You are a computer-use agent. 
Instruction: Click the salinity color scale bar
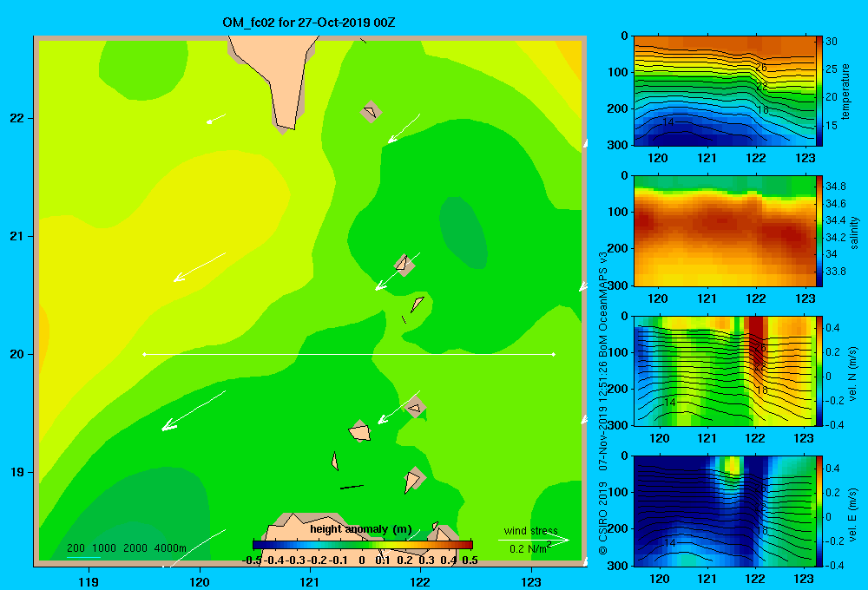pyautogui.click(x=819, y=231)
